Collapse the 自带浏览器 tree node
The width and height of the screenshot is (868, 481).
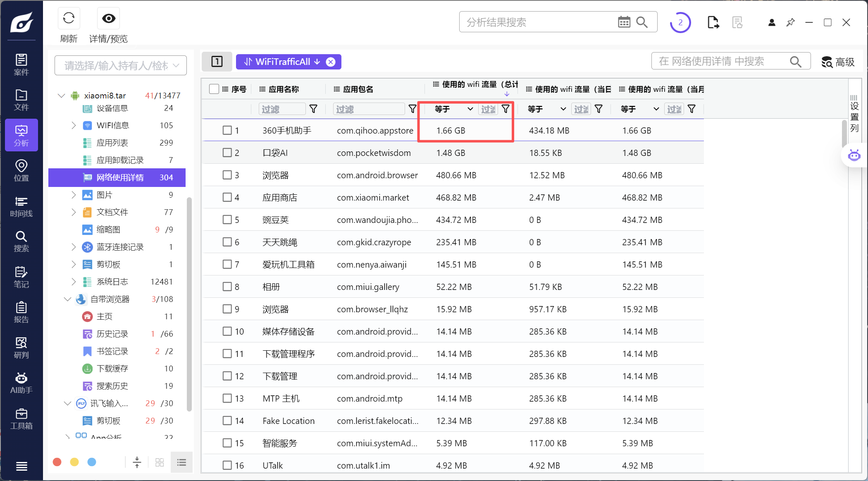coord(67,299)
